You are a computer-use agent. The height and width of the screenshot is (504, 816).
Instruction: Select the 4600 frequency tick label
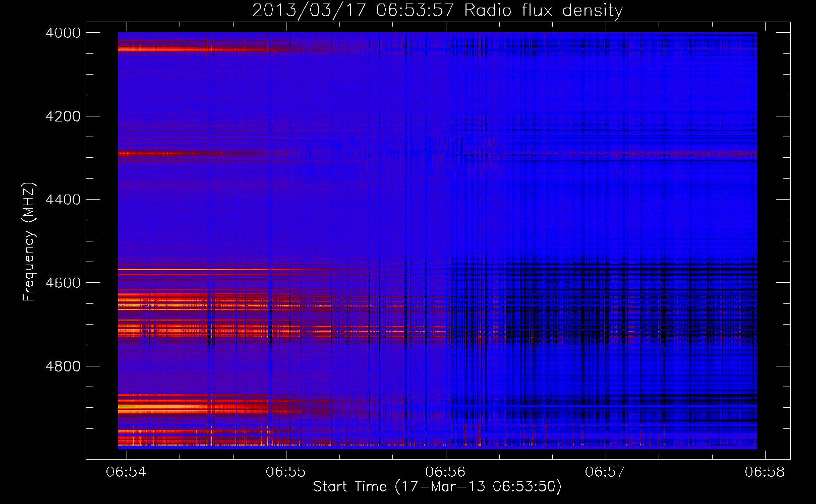coord(63,283)
